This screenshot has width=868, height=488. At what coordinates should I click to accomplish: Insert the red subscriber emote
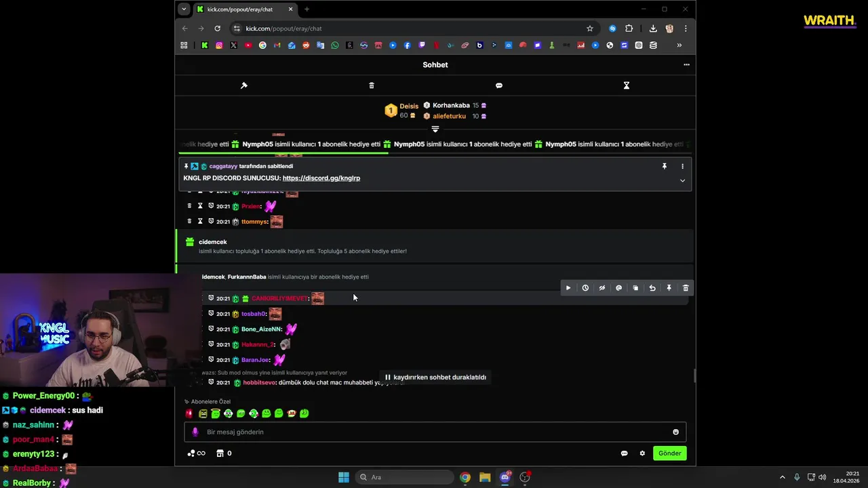(189, 413)
